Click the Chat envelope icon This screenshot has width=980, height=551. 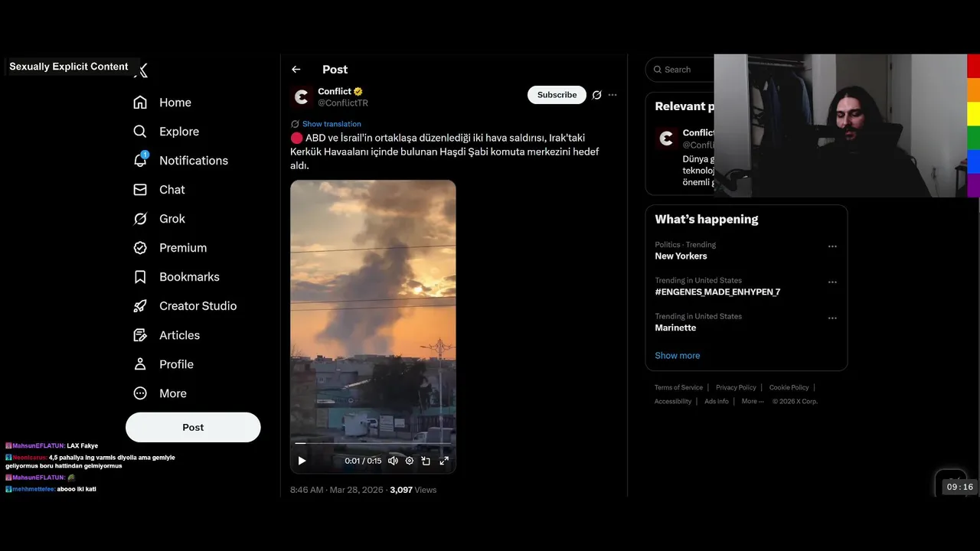click(140, 190)
